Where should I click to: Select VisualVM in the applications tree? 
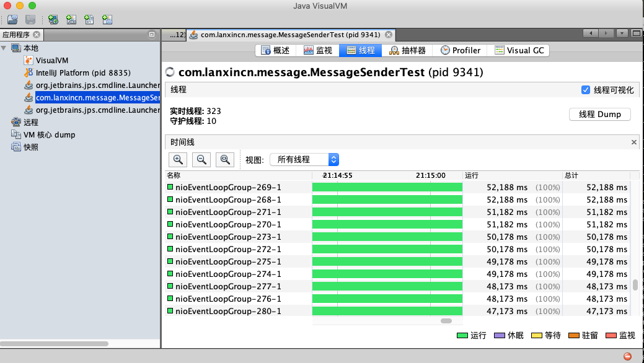(51, 60)
